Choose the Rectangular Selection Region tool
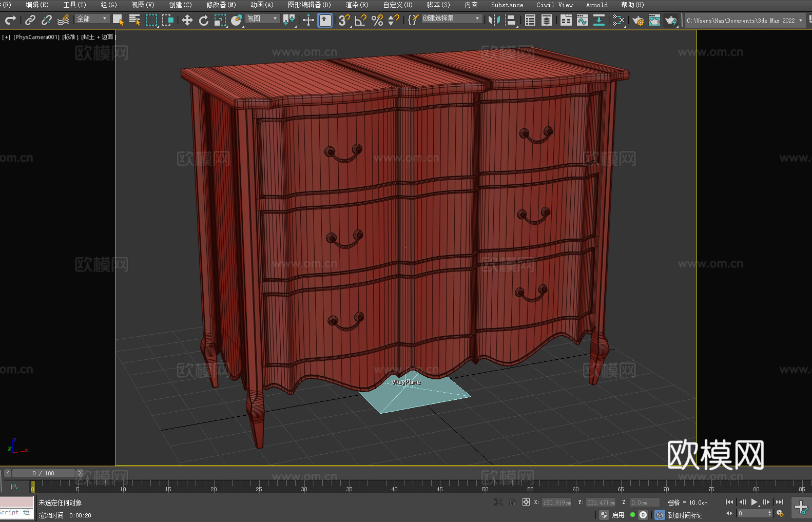This screenshot has height=522, width=812. coord(151,20)
